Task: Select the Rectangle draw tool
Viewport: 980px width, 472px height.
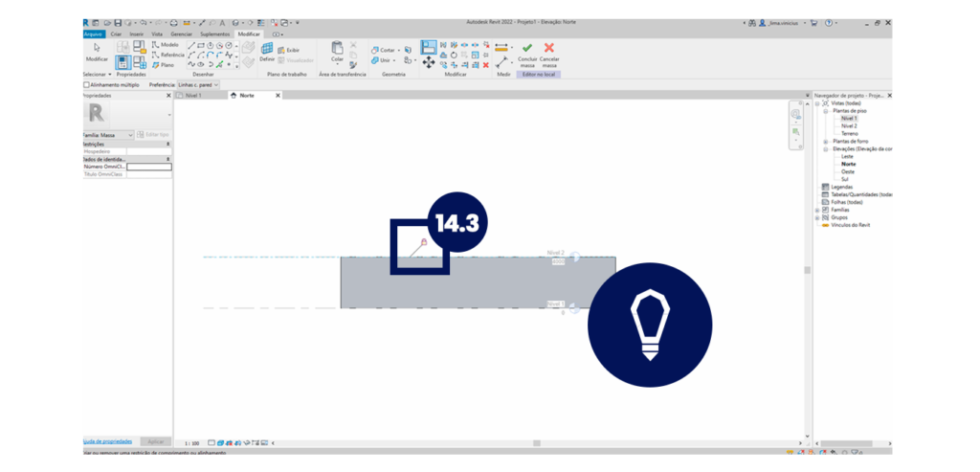Action: 201,46
